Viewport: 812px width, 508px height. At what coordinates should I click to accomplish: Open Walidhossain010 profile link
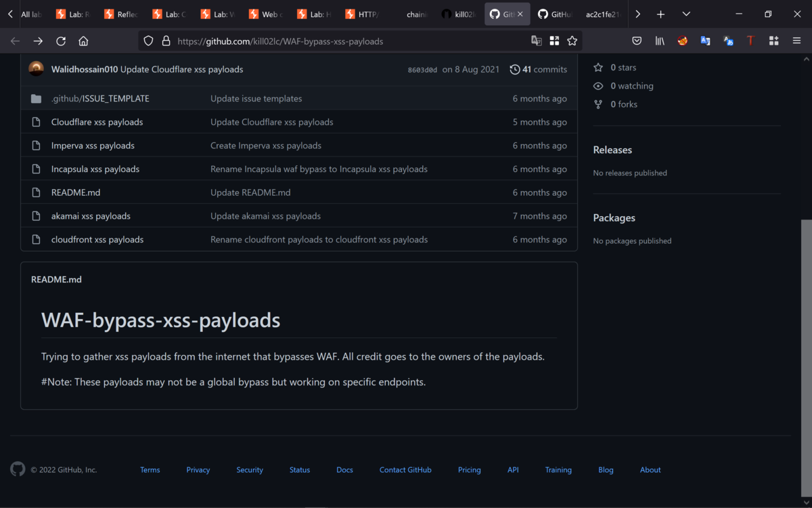pyautogui.click(x=85, y=69)
